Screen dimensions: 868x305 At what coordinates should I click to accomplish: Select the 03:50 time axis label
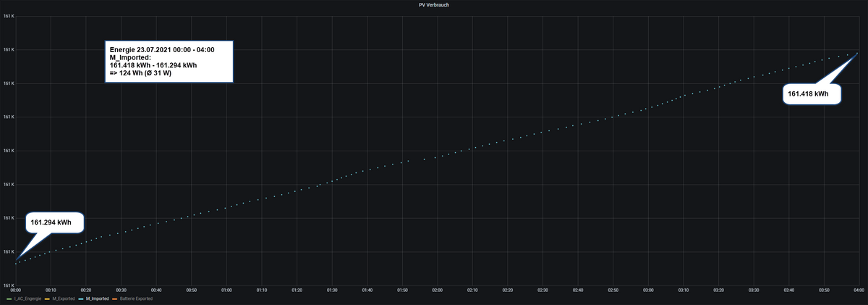(x=823, y=290)
